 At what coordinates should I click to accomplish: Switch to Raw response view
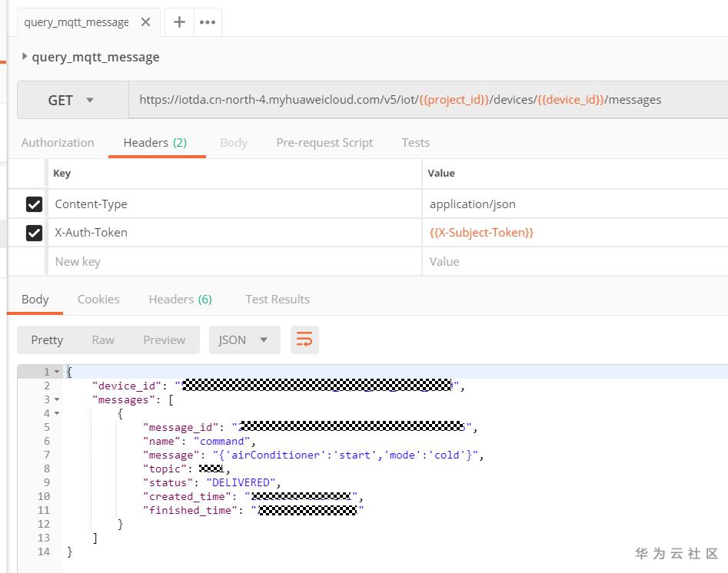pos(103,339)
